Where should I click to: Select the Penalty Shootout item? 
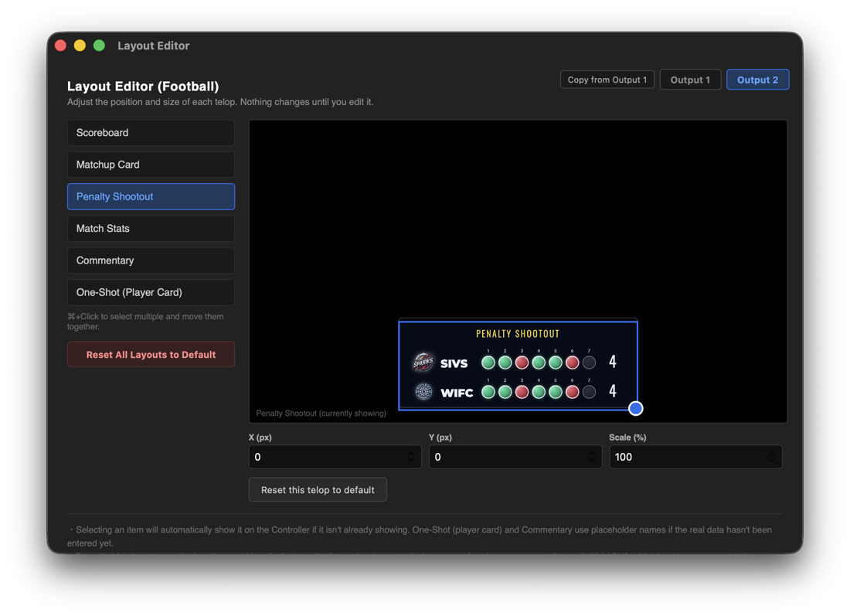point(151,197)
